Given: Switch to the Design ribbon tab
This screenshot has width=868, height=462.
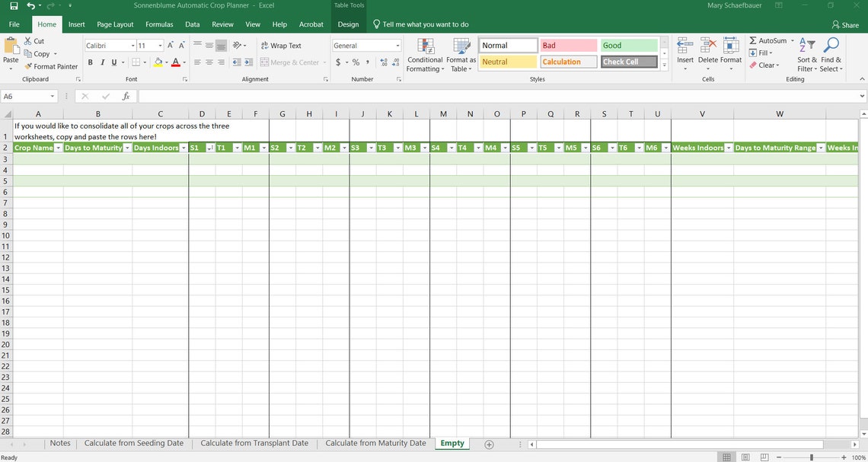Looking at the screenshot, I should [x=347, y=24].
